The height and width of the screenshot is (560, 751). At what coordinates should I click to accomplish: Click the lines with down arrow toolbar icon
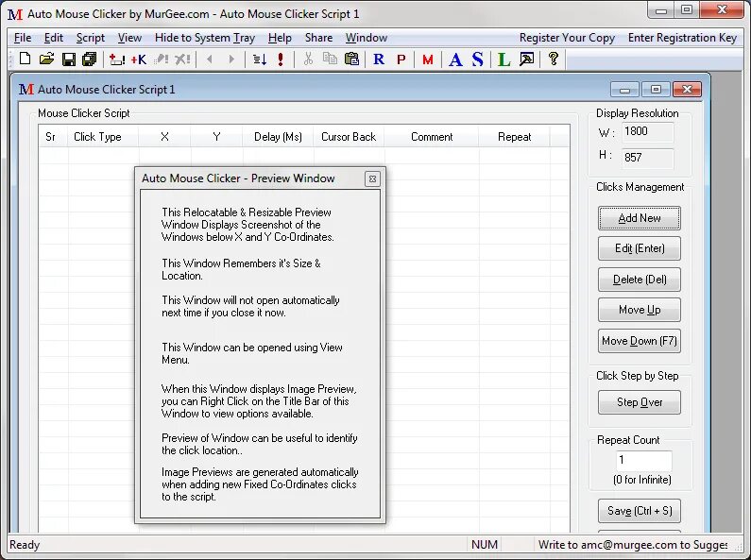coord(260,59)
